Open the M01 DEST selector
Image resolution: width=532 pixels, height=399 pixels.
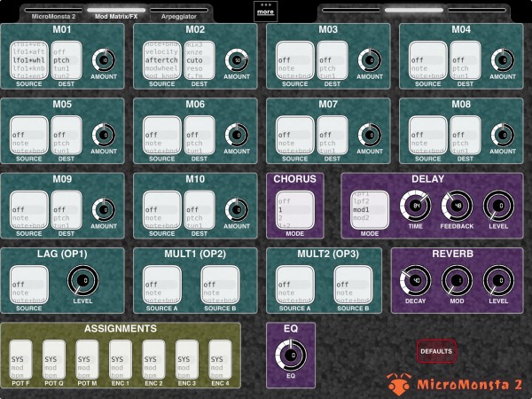click(x=66, y=60)
